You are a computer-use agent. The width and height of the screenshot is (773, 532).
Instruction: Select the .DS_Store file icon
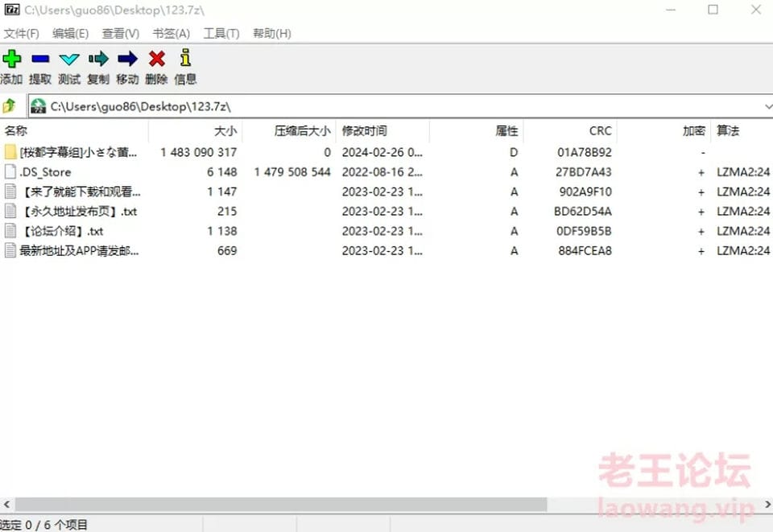(x=10, y=171)
